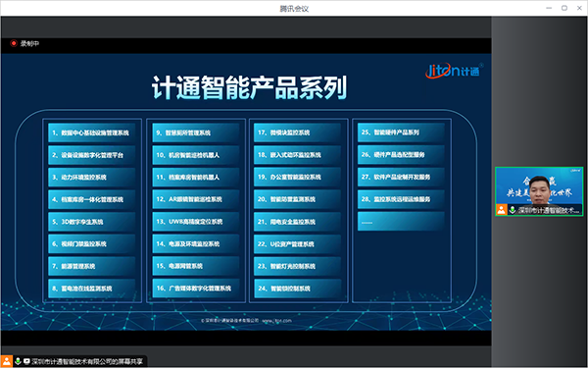Viewport: 588px width, 368px height.
Task: Click item 1 数据中心基础设施管理系统
Action: (91, 132)
